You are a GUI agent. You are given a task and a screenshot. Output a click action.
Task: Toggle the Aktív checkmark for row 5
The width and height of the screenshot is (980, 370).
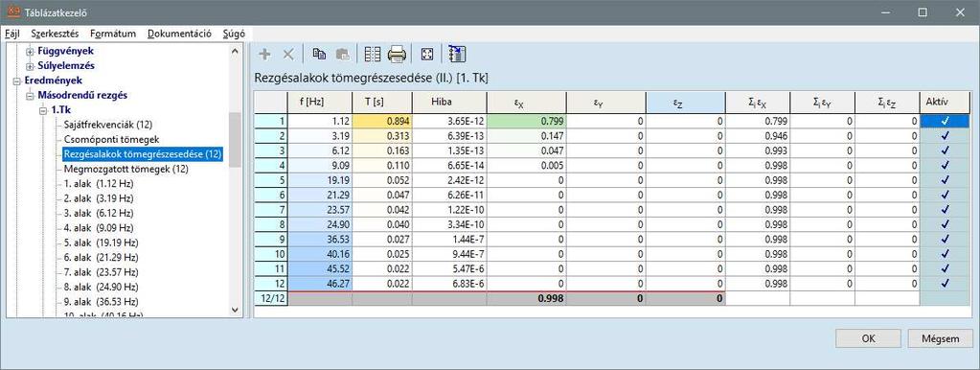coord(945,180)
